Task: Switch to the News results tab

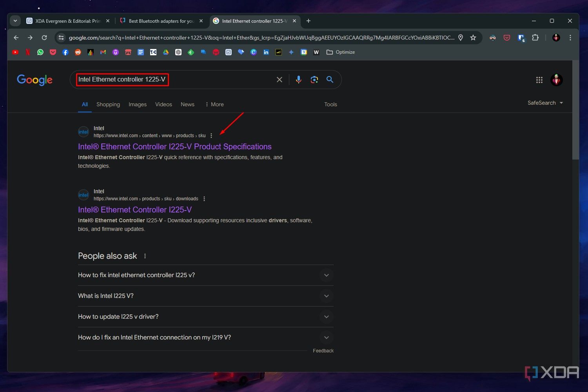Action: coord(187,104)
